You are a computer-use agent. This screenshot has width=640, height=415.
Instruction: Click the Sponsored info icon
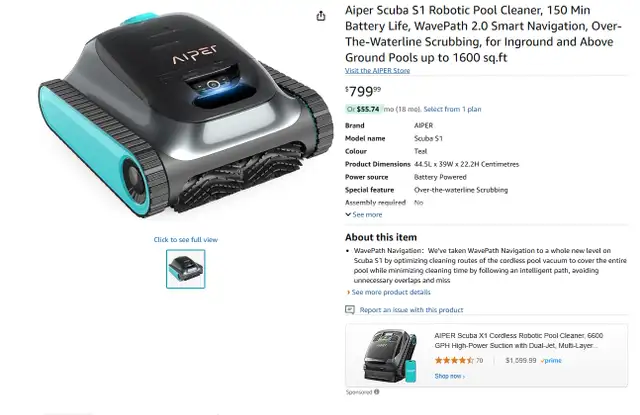(x=376, y=392)
